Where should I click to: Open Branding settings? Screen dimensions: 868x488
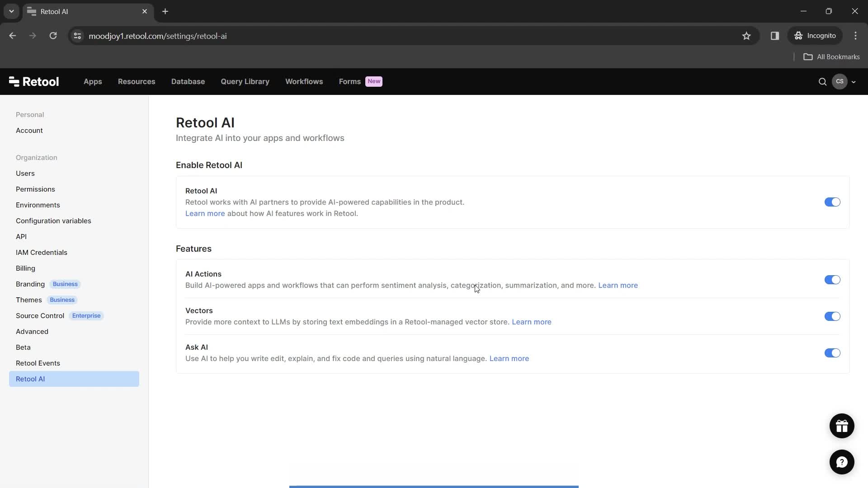(30, 284)
